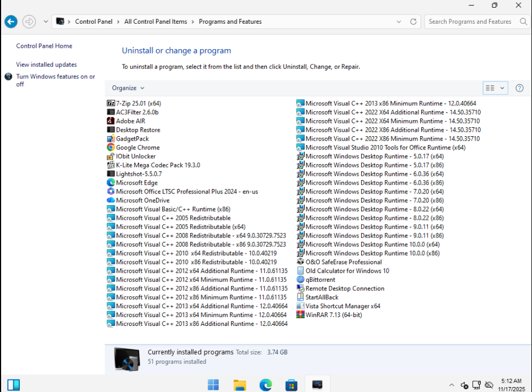This screenshot has width=532, height=392.
Task: Open Control Panel Home link
Action: 44,46
